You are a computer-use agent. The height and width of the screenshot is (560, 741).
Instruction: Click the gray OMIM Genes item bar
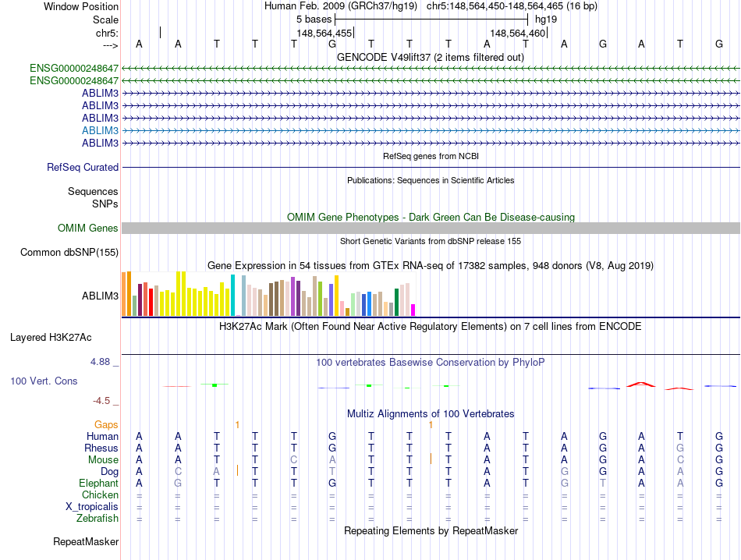pyautogui.click(x=431, y=229)
